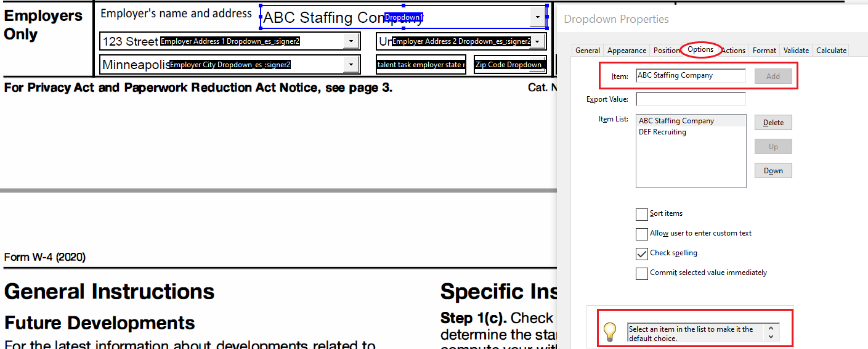The image size is (868, 349).
Task: Open the Employer Address 2 dropdown arrow
Action: (x=538, y=41)
